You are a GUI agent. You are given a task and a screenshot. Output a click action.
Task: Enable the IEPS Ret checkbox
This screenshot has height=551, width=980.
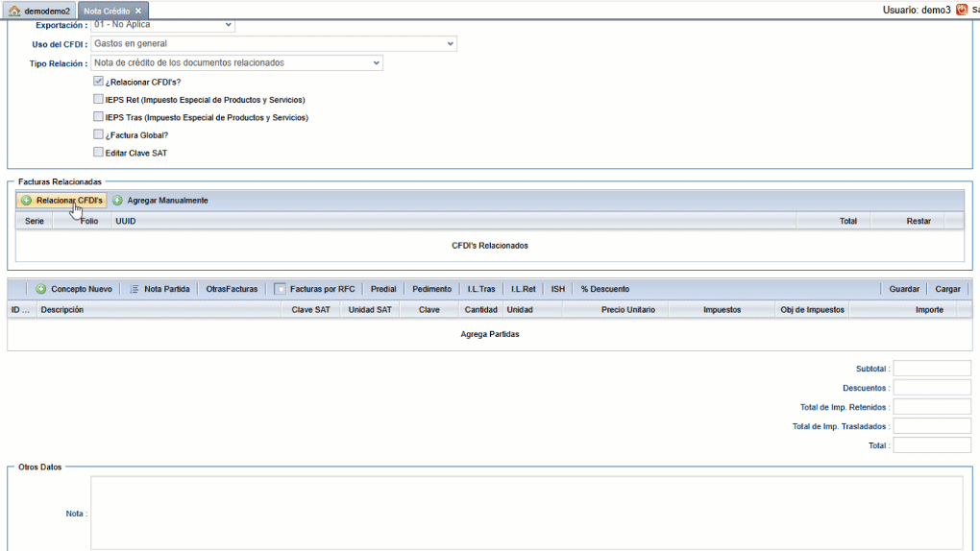click(98, 99)
